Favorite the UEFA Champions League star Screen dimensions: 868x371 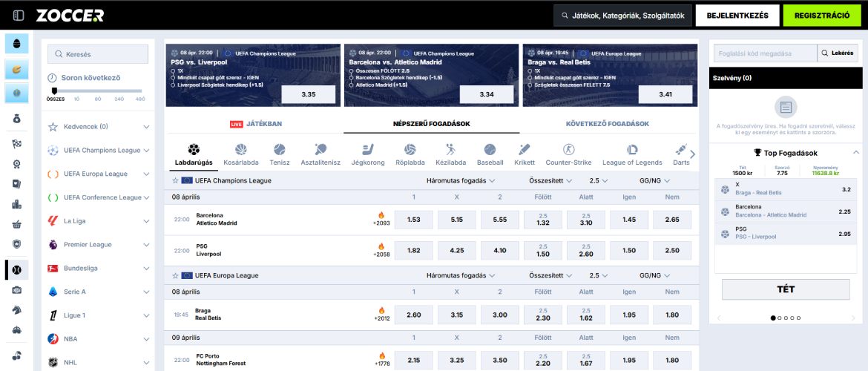click(x=175, y=180)
